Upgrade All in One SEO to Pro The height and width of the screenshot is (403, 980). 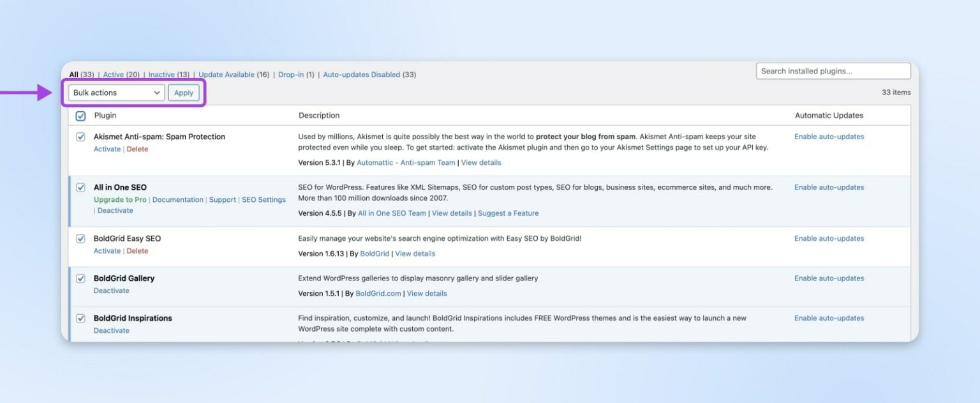coord(120,199)
